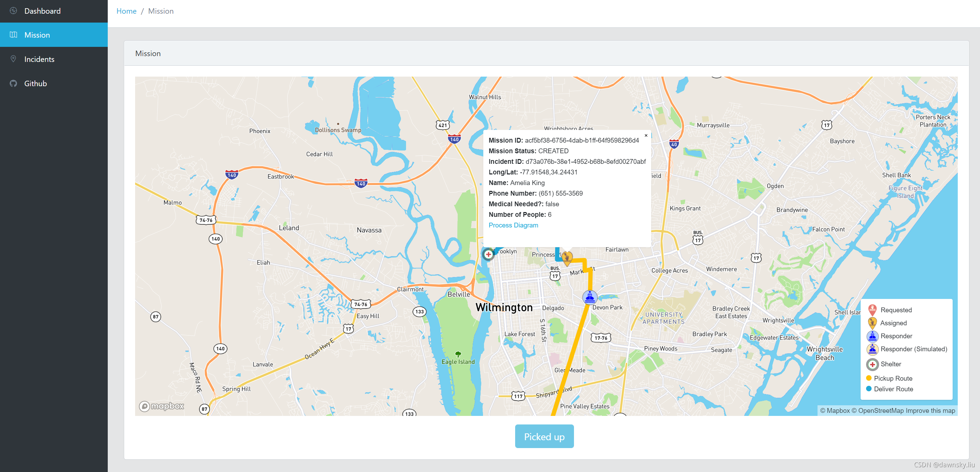Click the 133 route shield near Belville
The image size is (980, 472).
tap(419, 312)
